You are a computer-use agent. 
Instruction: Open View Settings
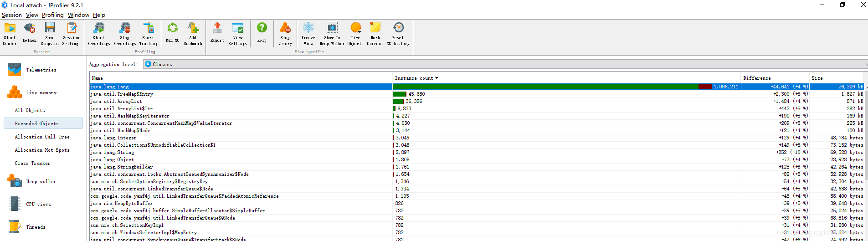[x=237, y=34]
